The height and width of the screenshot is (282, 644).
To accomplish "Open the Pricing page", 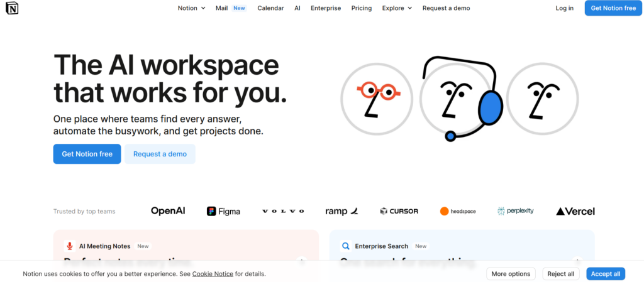I will 362,8.
